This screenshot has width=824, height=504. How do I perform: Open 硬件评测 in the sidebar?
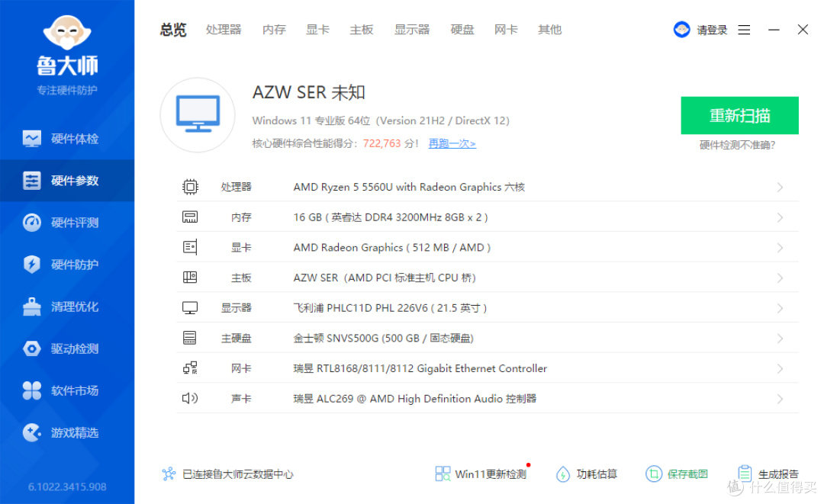click(x=67, y=223)
